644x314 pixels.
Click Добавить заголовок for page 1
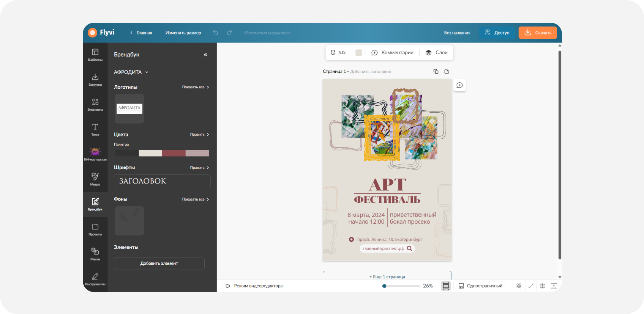[370, 72]
